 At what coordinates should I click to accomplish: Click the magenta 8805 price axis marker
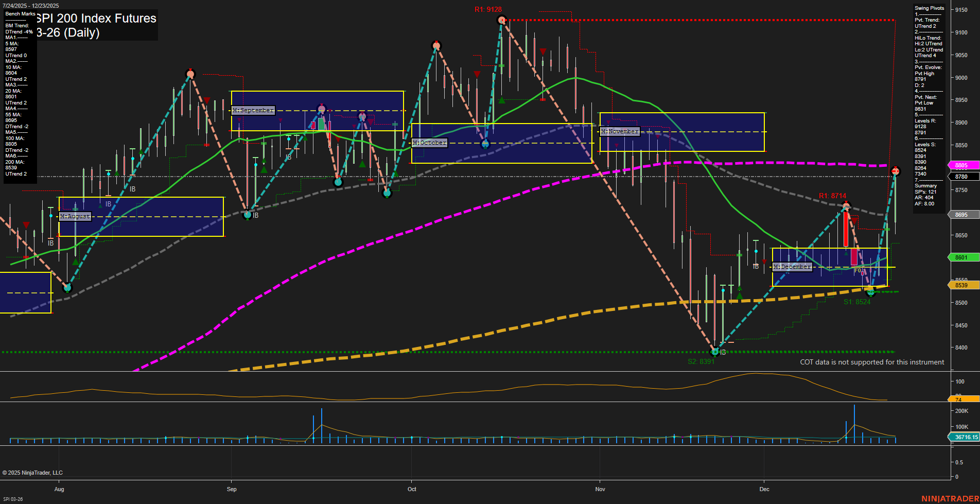pyautogui.click(x=962, y=165)
